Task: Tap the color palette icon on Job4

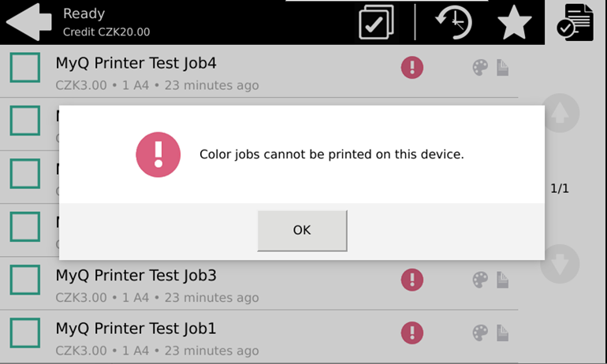Action: coord(480,69)
